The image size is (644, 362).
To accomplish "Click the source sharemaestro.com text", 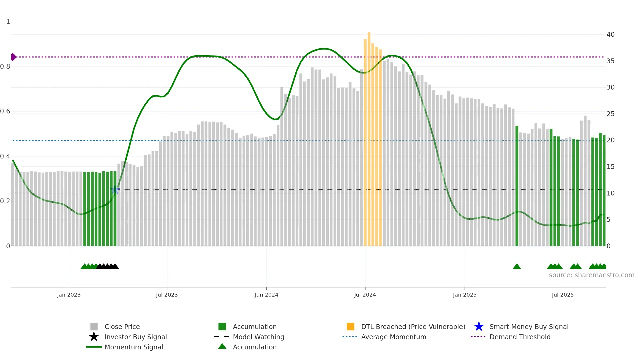I will coord(591,275).
